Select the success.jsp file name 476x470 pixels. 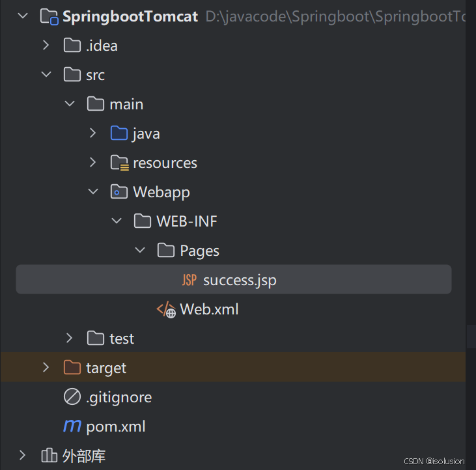(240, 281)
